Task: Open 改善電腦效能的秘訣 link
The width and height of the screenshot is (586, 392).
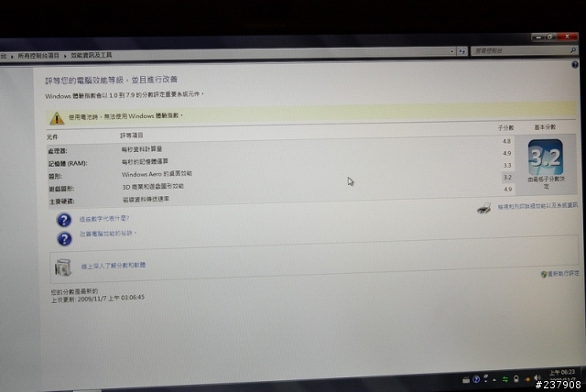Action: point(108,234)
